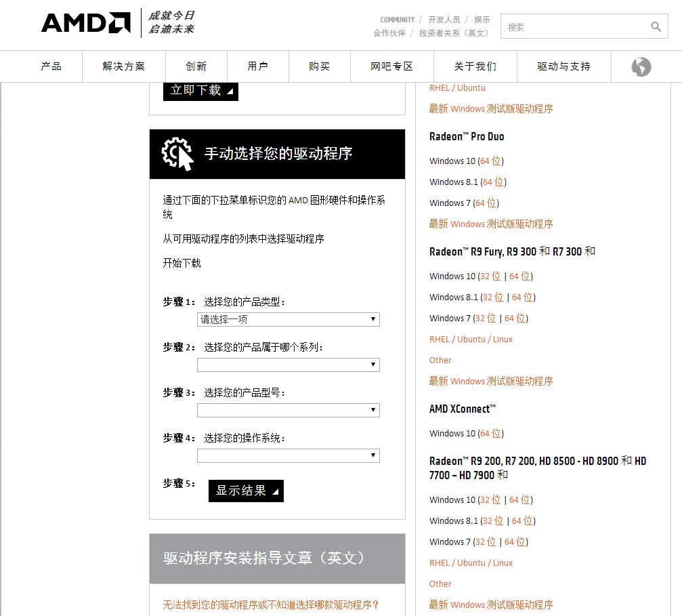Expand the step 1 product type dropdown

[x=288, y=319]
